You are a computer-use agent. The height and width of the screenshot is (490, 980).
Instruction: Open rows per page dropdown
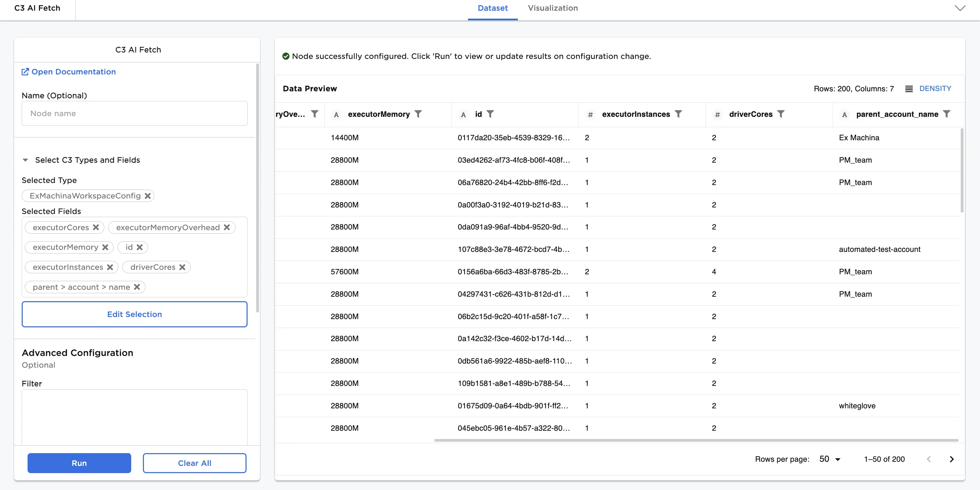click(830, 459)
